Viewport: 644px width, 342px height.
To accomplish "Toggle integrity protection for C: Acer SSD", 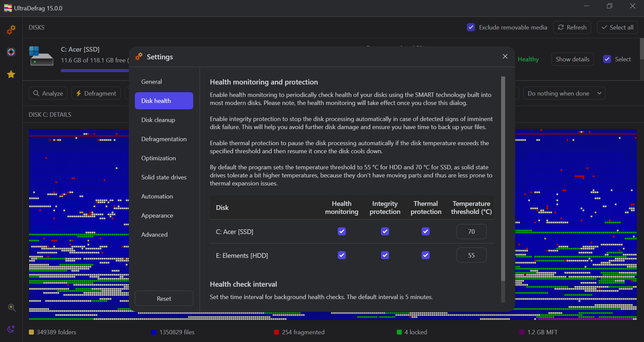I will tap(385, 231).
